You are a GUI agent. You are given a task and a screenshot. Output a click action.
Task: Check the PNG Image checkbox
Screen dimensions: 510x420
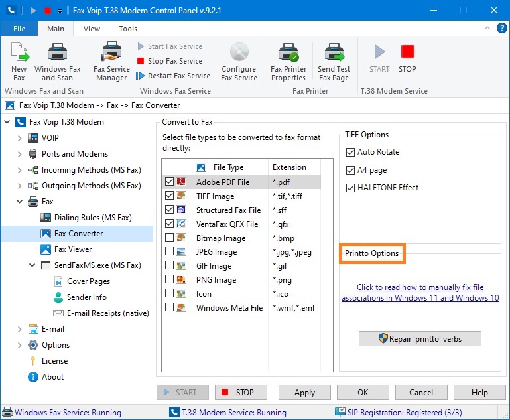(x=169, y=279)
